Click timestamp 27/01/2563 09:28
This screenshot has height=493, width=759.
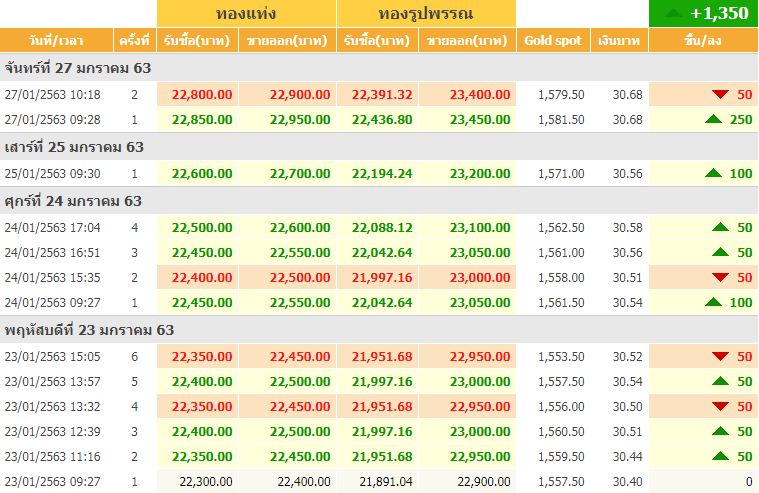(x=52, y=120)
